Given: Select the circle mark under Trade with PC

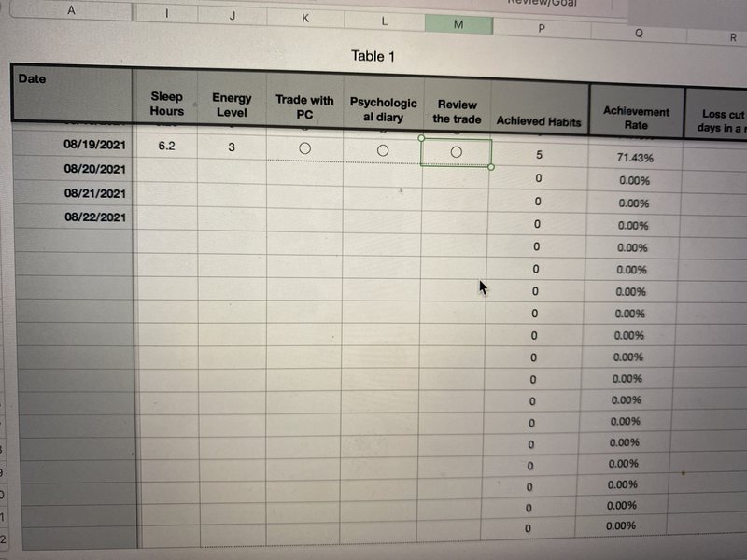Looking at the screenshot, I should coord(304,148).
